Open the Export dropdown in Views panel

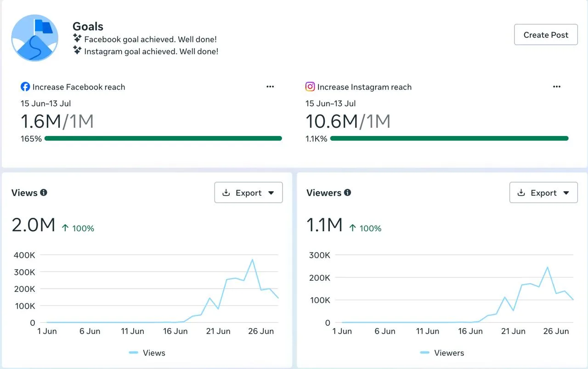coord(249,193)
